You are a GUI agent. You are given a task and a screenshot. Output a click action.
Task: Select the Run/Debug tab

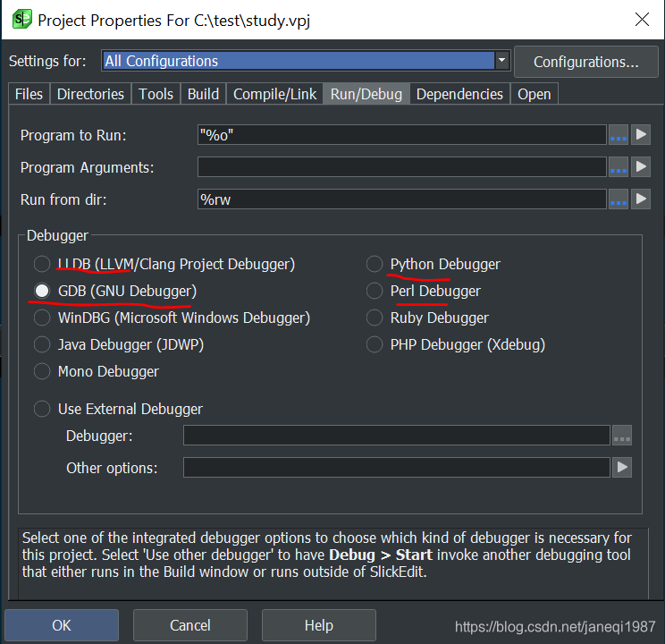(366, 94)
